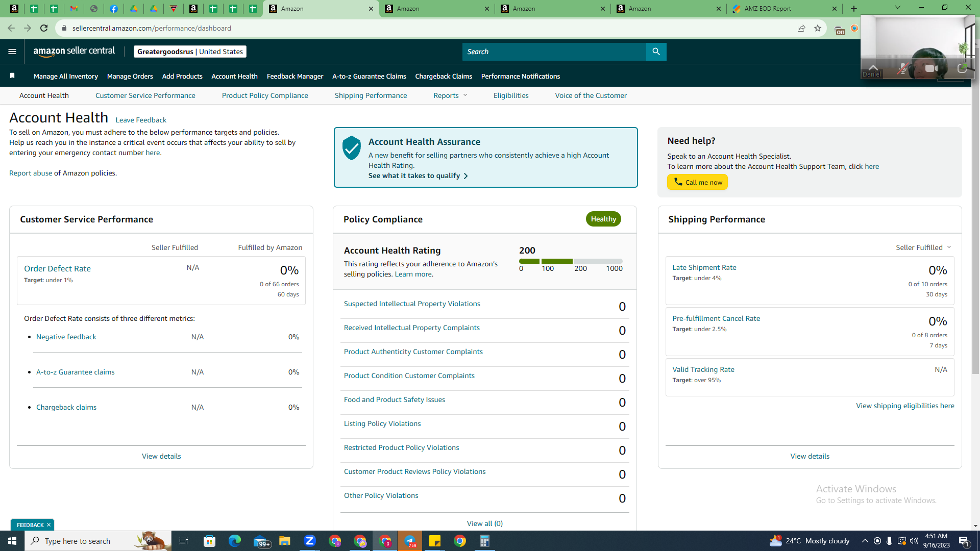980x551 pixels.
Task: Click the Healthy status badge
Action: pos(603,219)
